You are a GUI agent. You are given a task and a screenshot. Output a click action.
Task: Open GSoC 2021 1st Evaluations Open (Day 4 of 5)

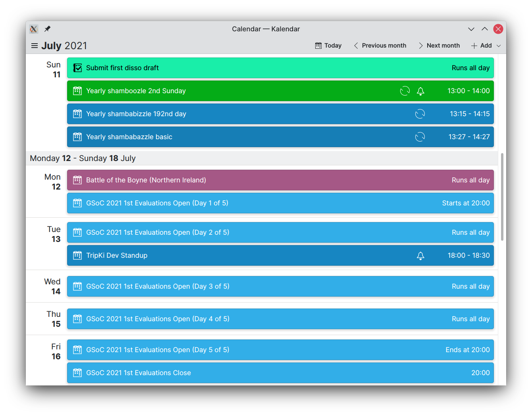pos(280,319)
